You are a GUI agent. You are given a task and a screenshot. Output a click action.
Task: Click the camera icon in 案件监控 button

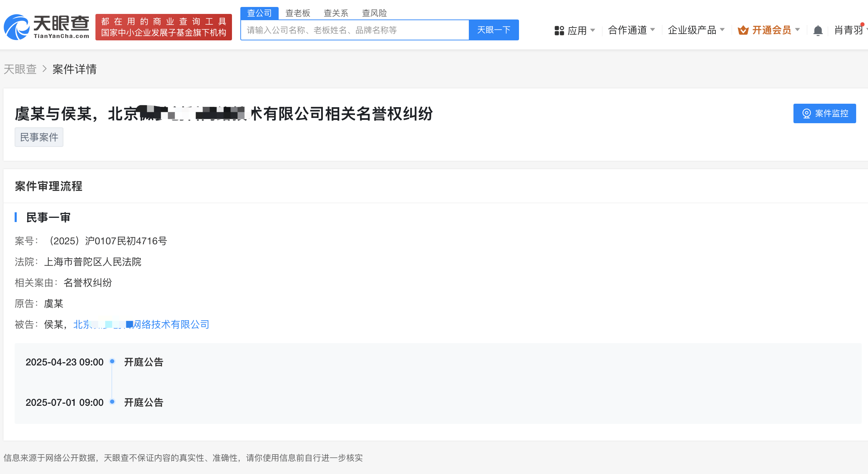point(806,113)
